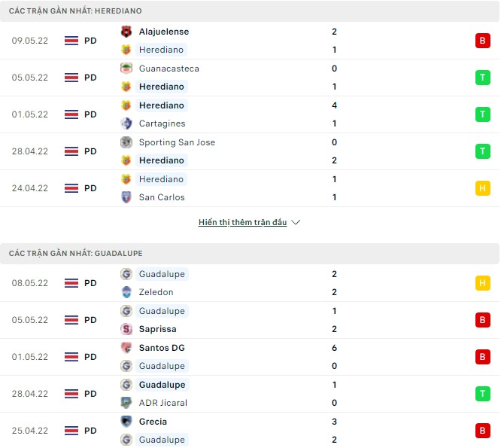Screen dimensions: 504x448
Task: Open Alajuelense team name link
Action: coord(163,32)
